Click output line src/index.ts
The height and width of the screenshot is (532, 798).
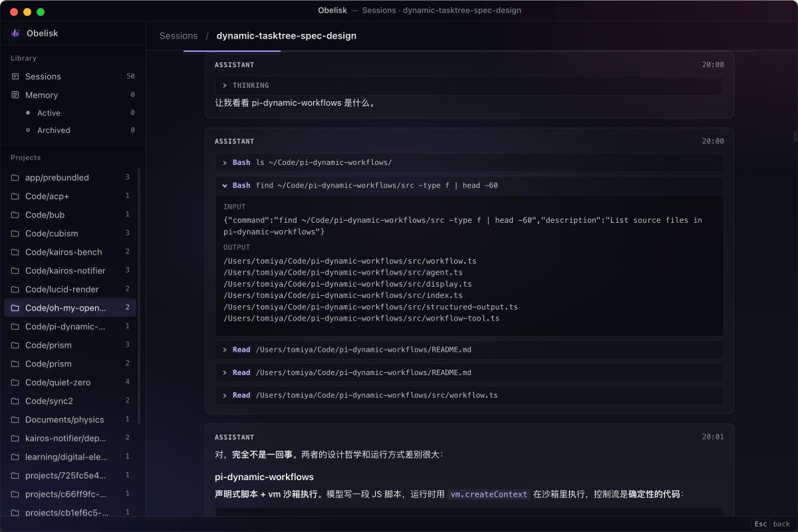343,295
